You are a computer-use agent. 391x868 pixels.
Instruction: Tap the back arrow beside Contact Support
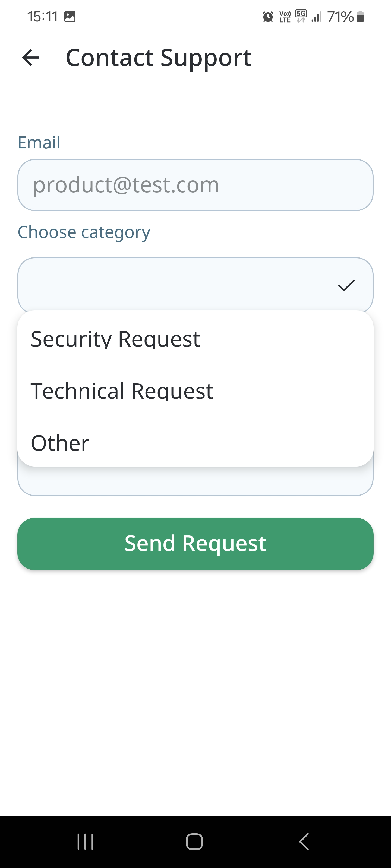click(31, 58)
